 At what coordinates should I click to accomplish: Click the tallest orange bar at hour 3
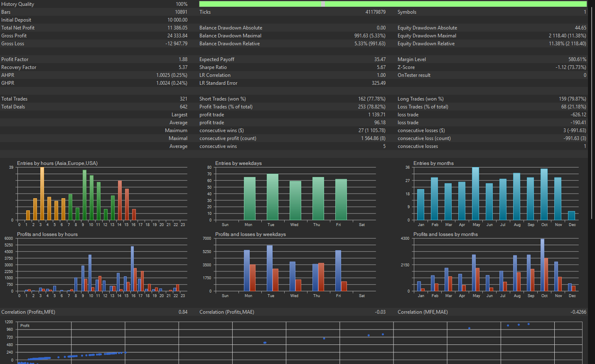(x=42, y=194)
